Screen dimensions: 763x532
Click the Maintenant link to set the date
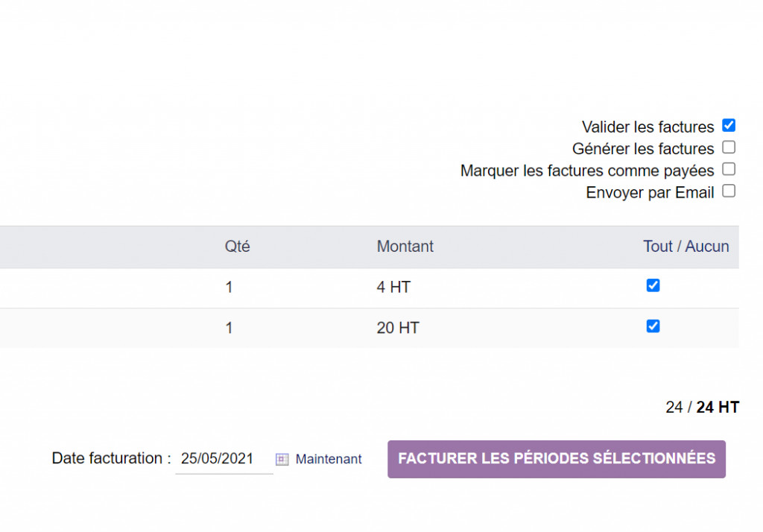point(329,459)
